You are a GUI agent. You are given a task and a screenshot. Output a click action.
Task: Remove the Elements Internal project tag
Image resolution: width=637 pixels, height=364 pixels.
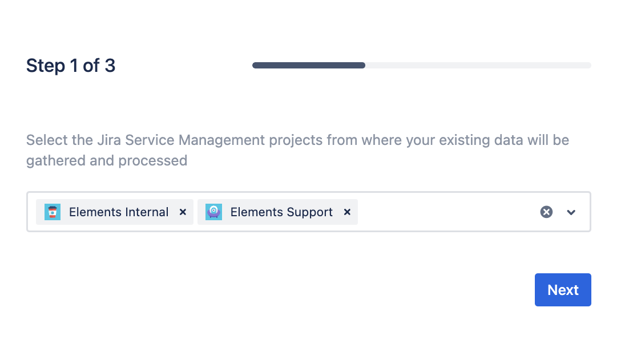tap(183, 212)
